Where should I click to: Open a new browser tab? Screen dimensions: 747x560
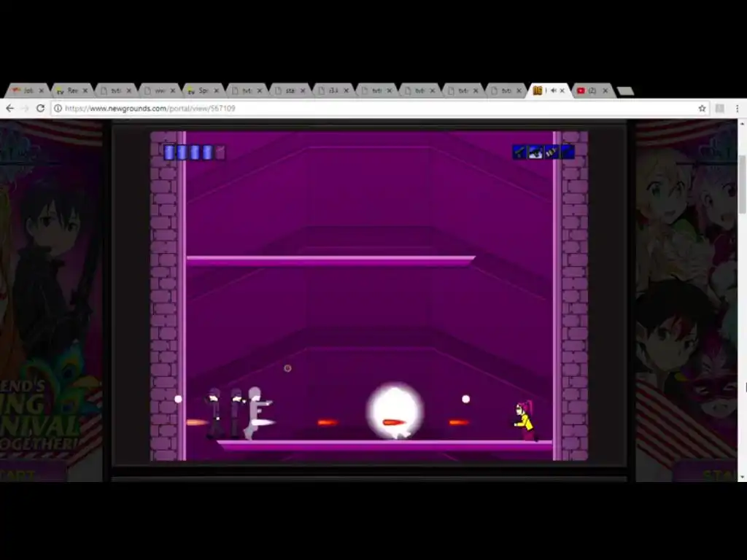[x=625, y=91]
